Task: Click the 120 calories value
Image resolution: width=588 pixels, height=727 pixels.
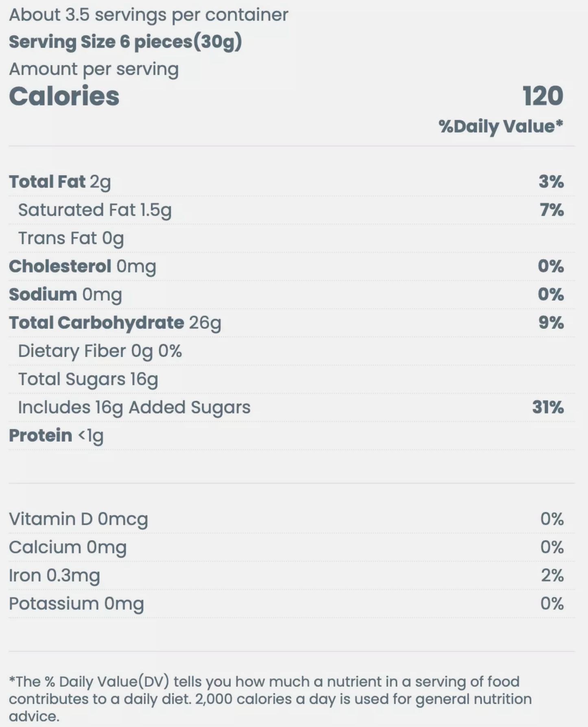Action: coord(543,96)
